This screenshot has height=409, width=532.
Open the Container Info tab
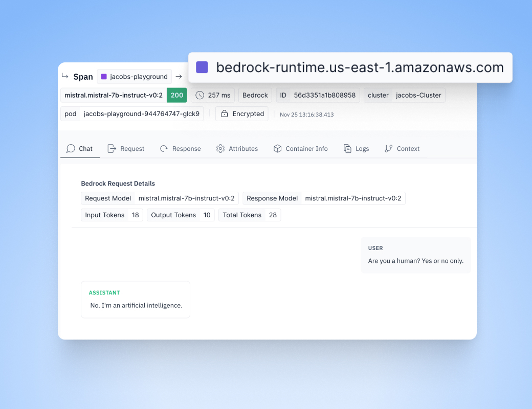click(x=306, y=149)
